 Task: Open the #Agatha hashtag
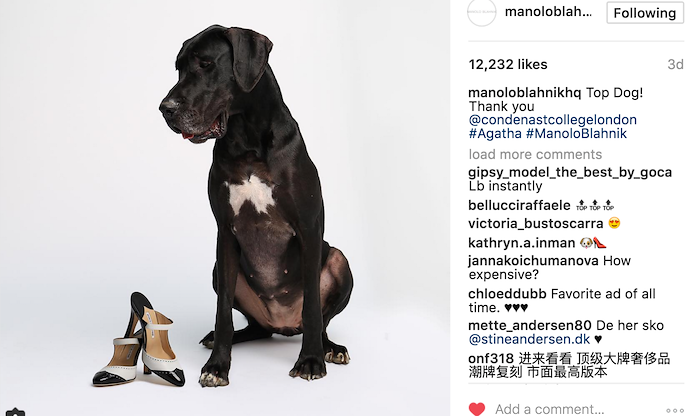495,133
